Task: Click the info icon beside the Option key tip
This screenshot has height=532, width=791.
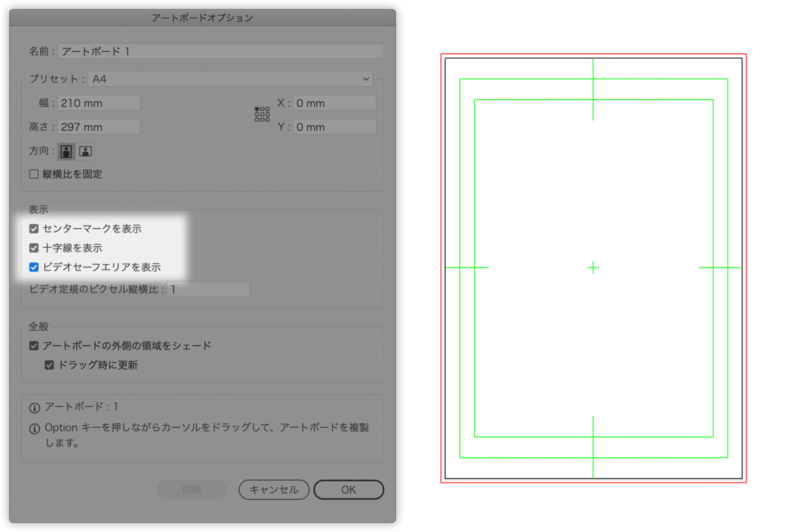Action: [34, 427]
